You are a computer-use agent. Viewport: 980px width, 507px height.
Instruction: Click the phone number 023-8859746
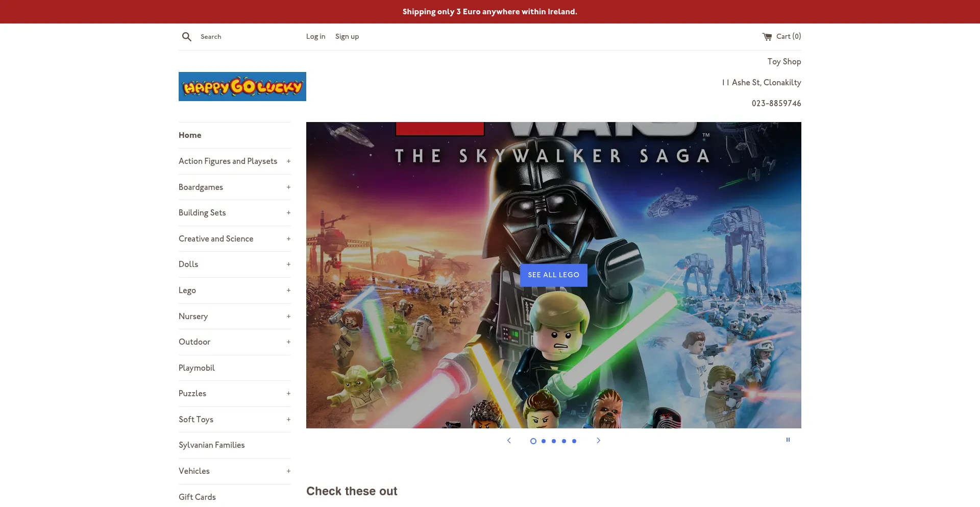(776, 104)
